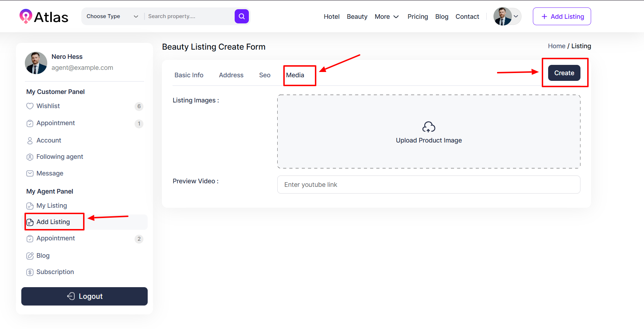Image resolution: width=644 pixels, height=329 pixels.
Task: Open the Choose Type dropdown
Action: (112, 16)
